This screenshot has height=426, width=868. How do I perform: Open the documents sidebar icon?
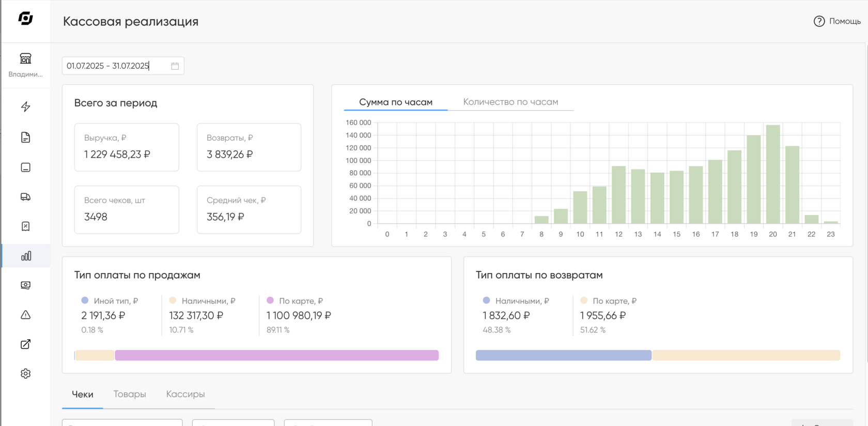25,138
